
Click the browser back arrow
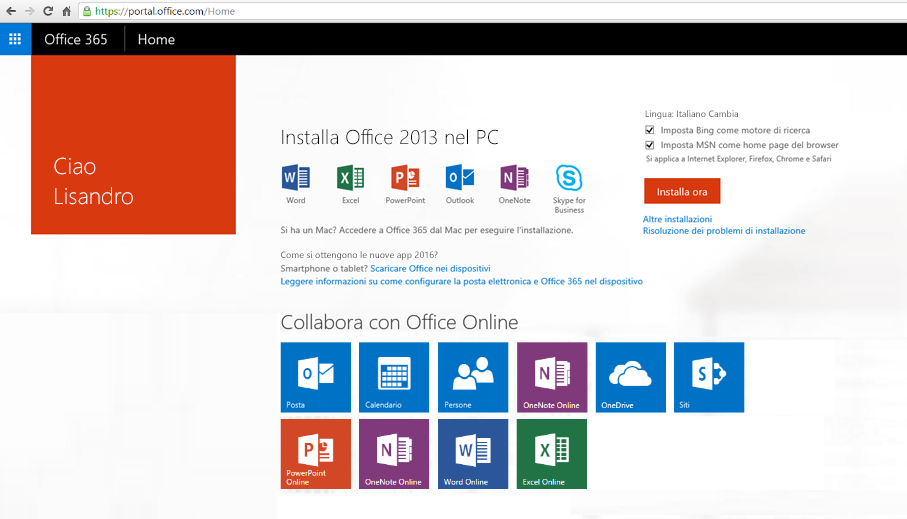[11, 11]
